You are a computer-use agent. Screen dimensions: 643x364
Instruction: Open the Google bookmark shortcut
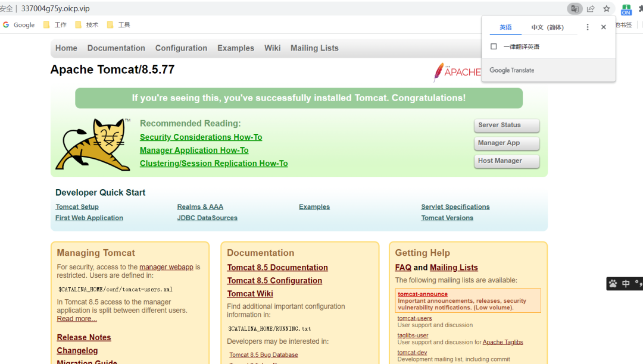[18, 25]
